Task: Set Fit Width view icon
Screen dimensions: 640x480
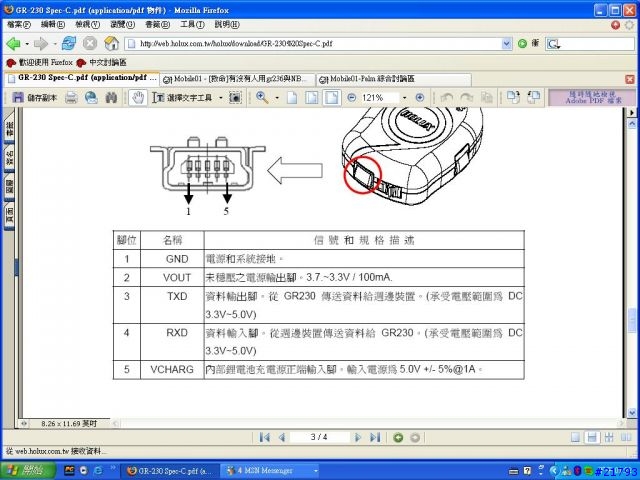Action: 331,98
